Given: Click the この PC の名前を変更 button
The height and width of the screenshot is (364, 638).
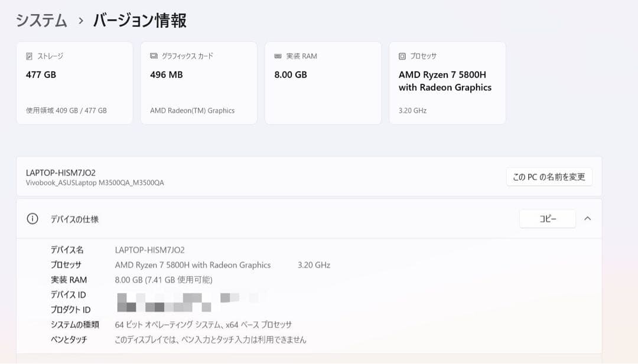Looking at the screenshot, I should click(x=549, y=176).
